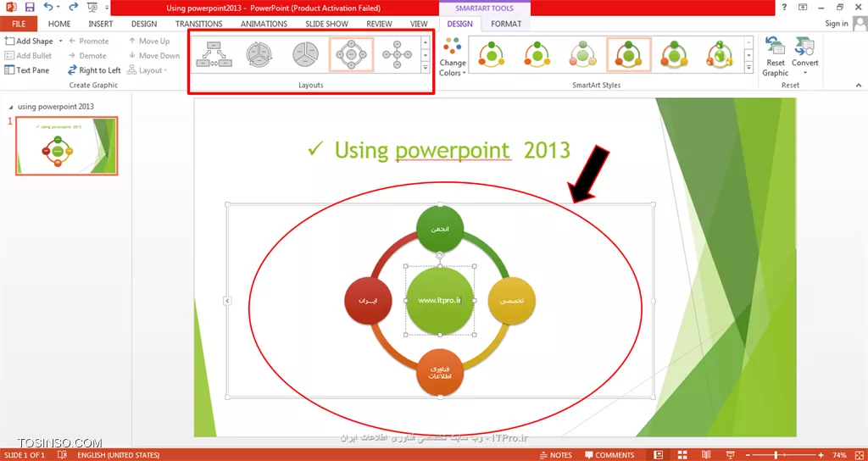The height and width of the screenshot is (461, 868).
Task: Switch to the INSERT tab
Action: tap(101, 24)
